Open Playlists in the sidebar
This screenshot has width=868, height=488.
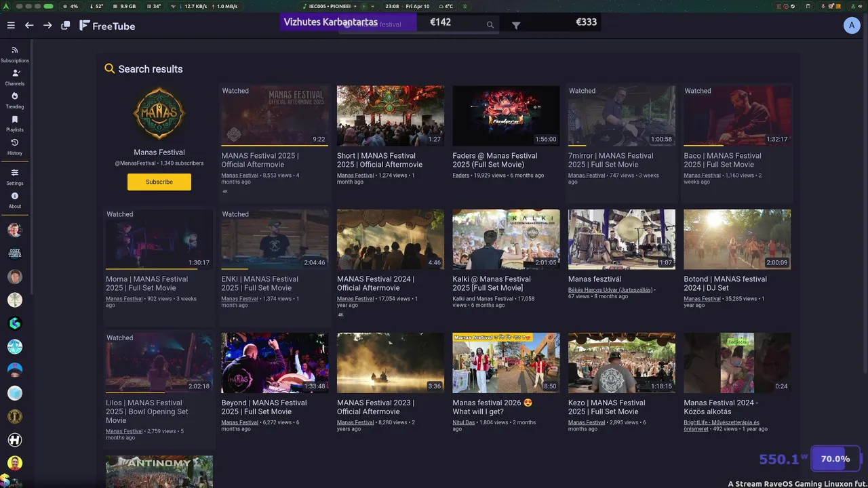(15, 123)
